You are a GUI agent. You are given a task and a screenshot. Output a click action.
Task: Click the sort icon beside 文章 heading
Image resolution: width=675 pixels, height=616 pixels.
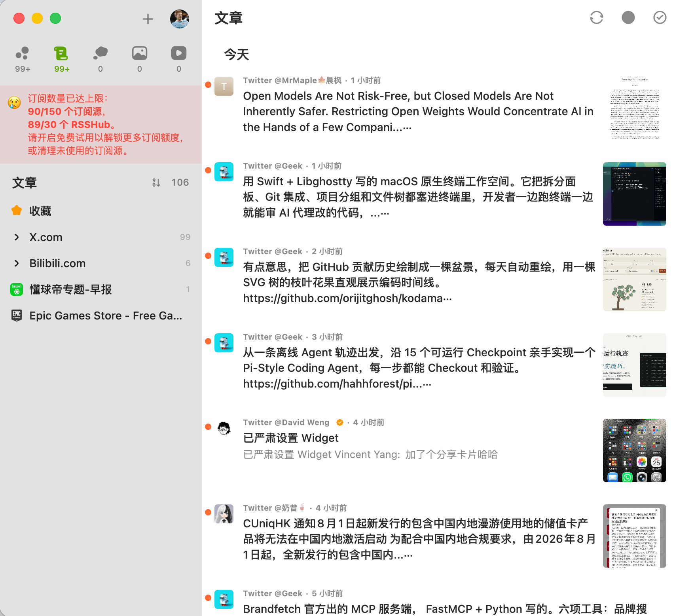click(x=156, y=183)
